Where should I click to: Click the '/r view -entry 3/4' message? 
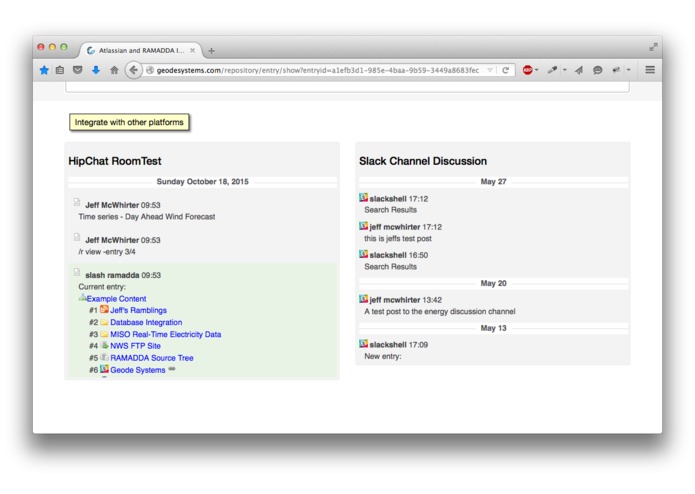[x=107, y=252]
